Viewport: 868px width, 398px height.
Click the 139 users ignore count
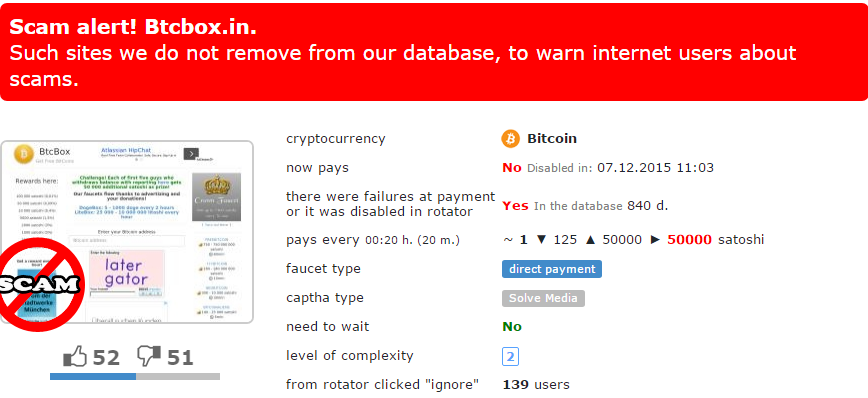[536, 384]
